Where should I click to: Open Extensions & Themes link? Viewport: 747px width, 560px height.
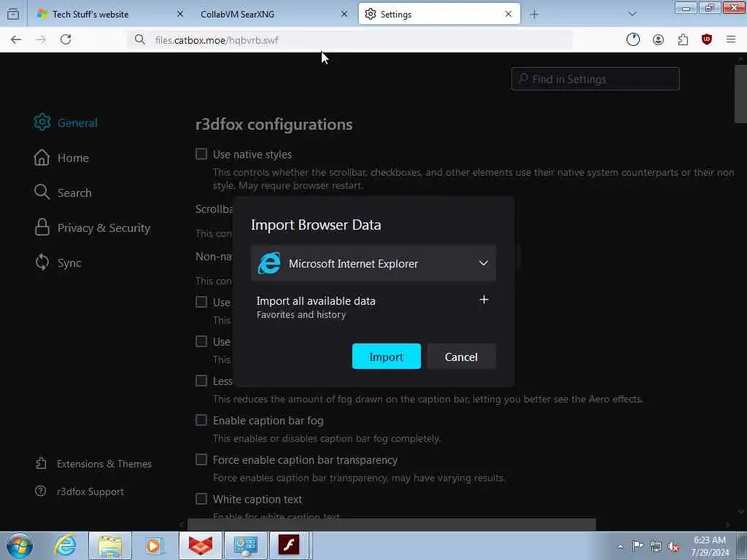[x=93, y=464]
